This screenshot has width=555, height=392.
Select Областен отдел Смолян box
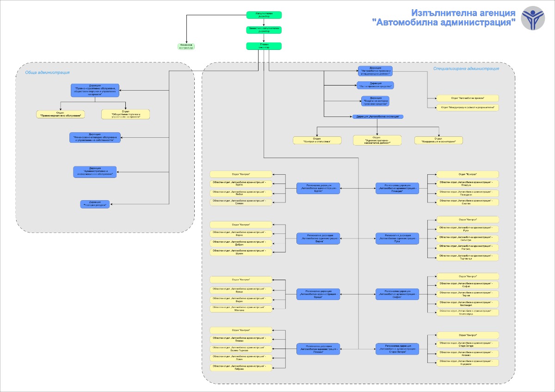[x=468, y=202]
